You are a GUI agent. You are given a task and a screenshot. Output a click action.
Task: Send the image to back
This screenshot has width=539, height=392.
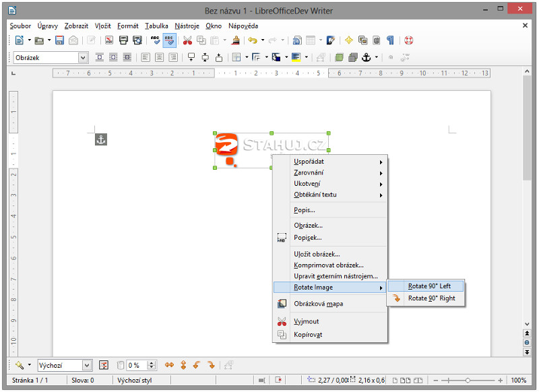coord(352,58)
